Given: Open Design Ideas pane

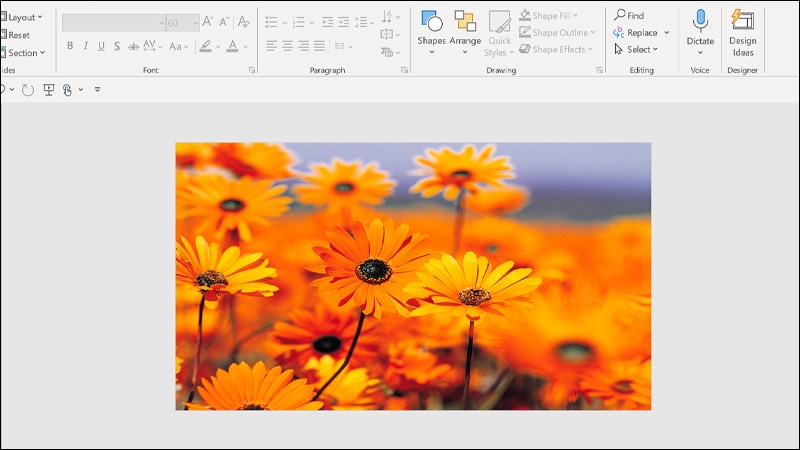Looking at the screenshot, I should 743,33.
